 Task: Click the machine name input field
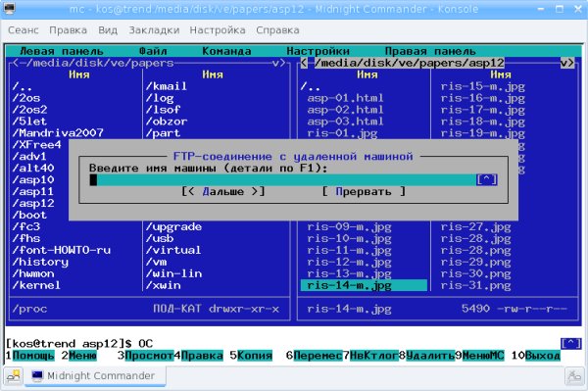(x=283, y=180)
